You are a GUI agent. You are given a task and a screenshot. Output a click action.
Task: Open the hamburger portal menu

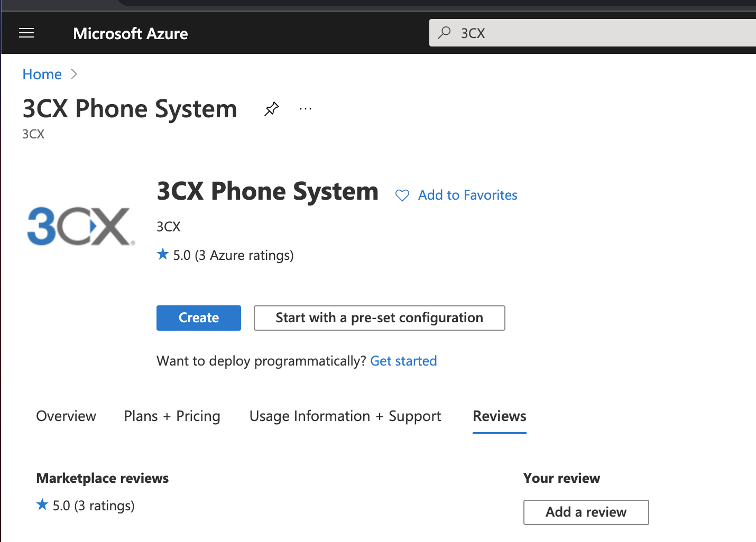click(x=26, y=33)
